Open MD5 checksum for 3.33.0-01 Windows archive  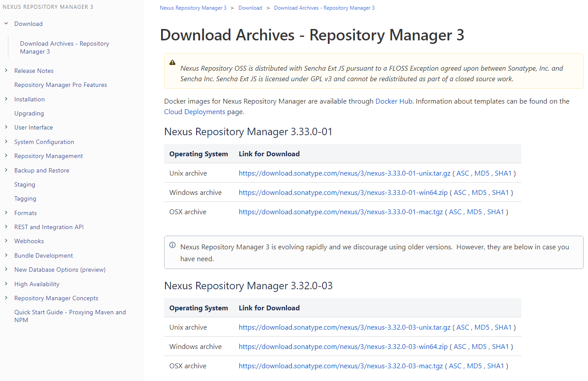pyautogui.click(x=479, y=192)
